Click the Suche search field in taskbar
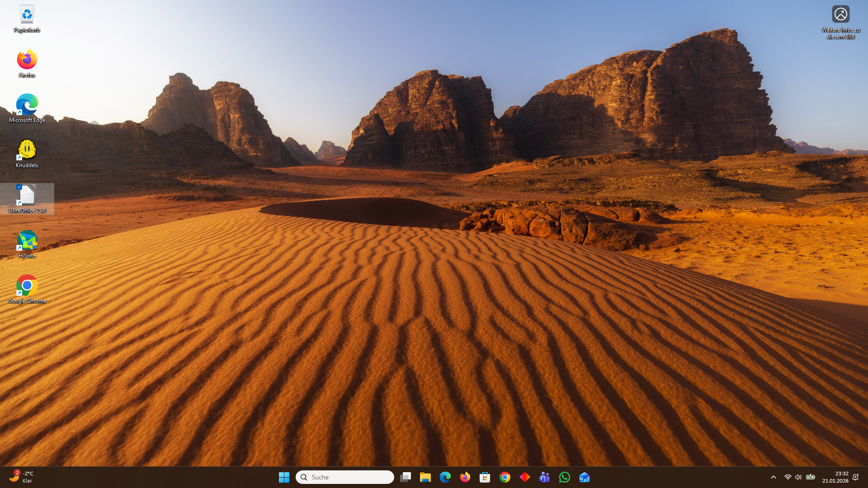 coord(345,477)
